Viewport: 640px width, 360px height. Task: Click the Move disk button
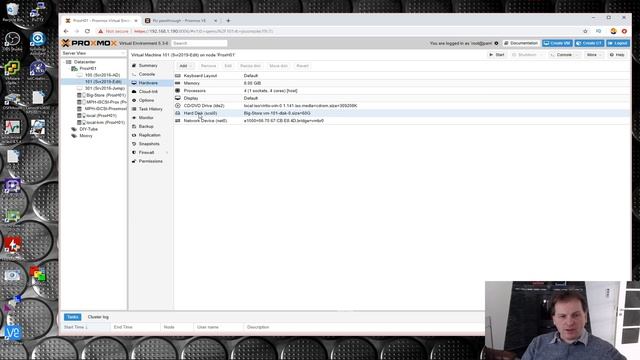click(x=279, y=66)
